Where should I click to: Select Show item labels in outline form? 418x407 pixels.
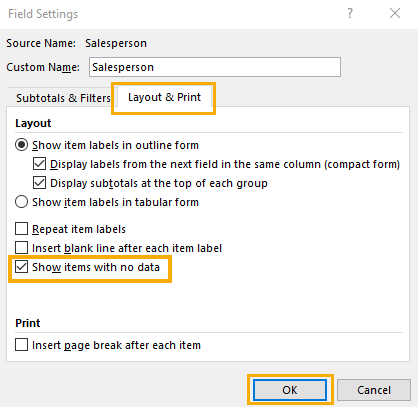coord(21,145)
